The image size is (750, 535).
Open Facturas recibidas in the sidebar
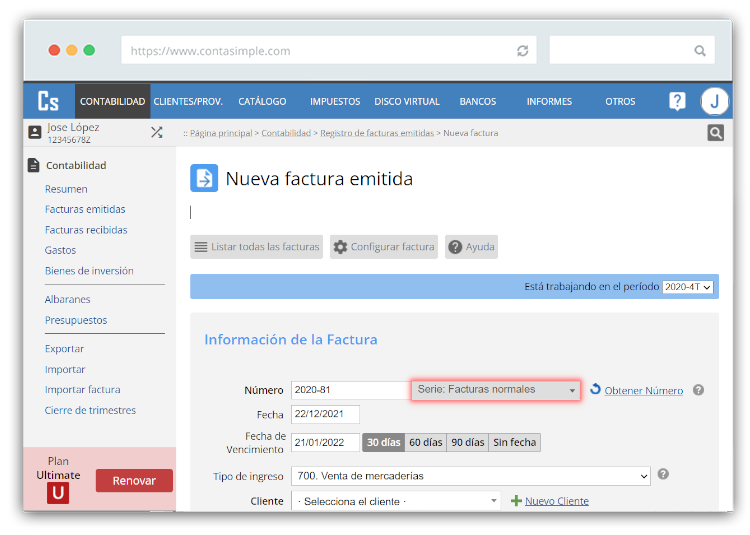86,230
